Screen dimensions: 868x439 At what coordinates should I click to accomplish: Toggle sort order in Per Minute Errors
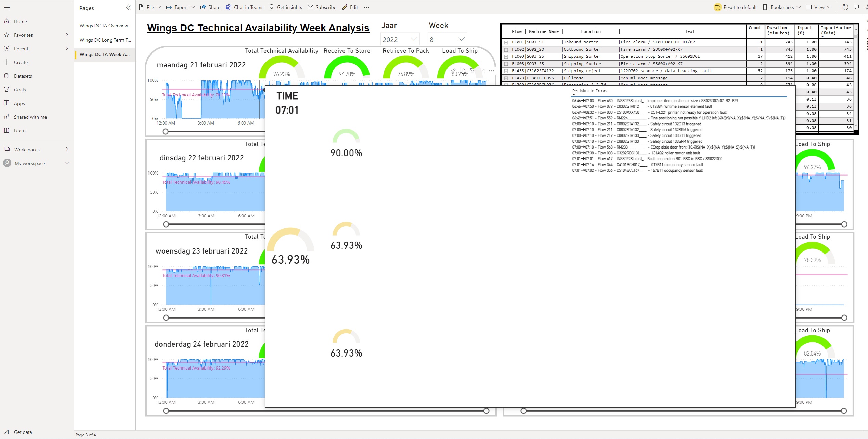tap(574, 95)
